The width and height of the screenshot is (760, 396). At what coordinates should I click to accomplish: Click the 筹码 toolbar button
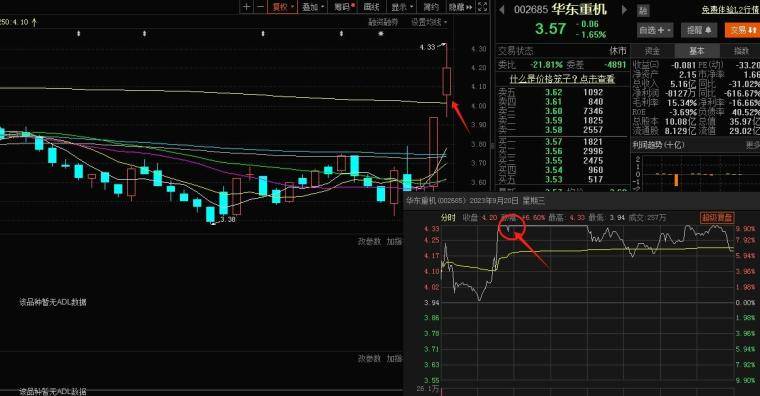tap(344, 7)
